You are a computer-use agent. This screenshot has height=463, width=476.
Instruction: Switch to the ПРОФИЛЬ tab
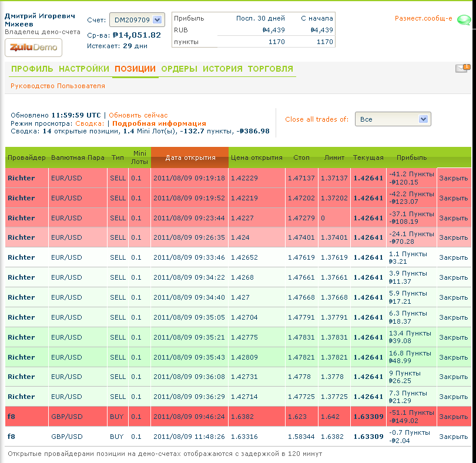[32, 69]
